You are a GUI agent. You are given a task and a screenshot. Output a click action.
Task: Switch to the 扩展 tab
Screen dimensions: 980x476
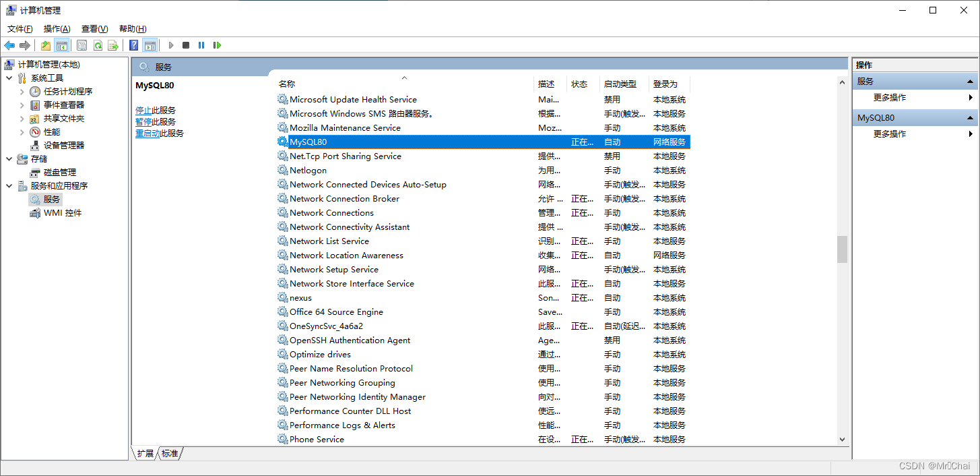pos(145,454)
